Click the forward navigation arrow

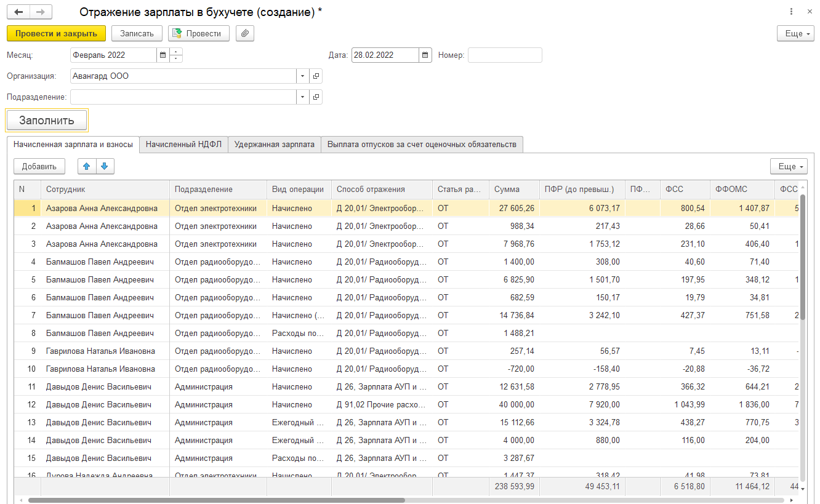pyautogui.click(x=41, y=12)
